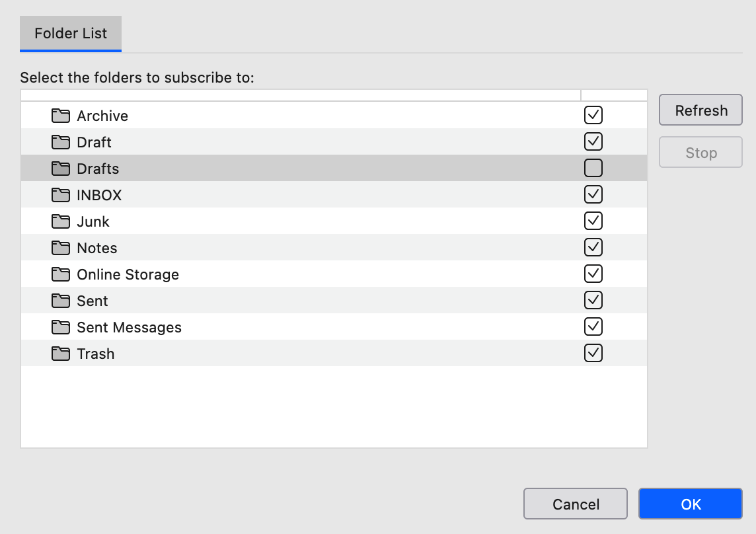Unsubscribe from the Junk folder checkbox

tap(593, 221)
